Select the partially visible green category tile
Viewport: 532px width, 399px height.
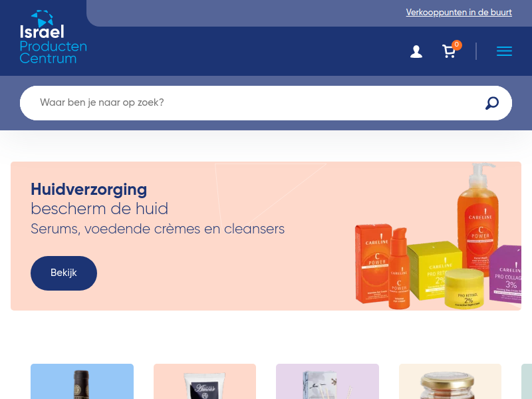tap(527, 381)
